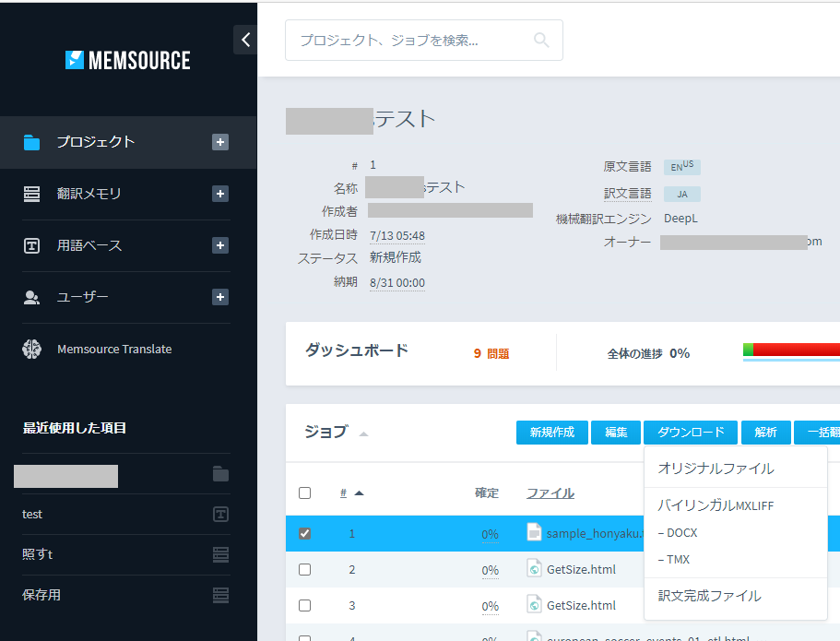Click the HTML file icon in job 3
This screenshot has width=840, height=641.
pos(534,604)
